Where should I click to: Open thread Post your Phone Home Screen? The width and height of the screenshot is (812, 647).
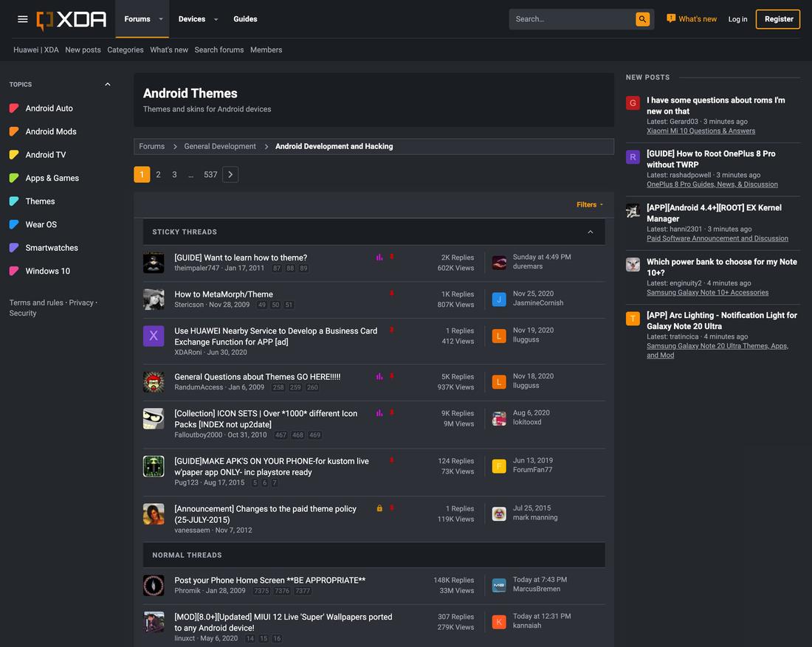(269, 581)
